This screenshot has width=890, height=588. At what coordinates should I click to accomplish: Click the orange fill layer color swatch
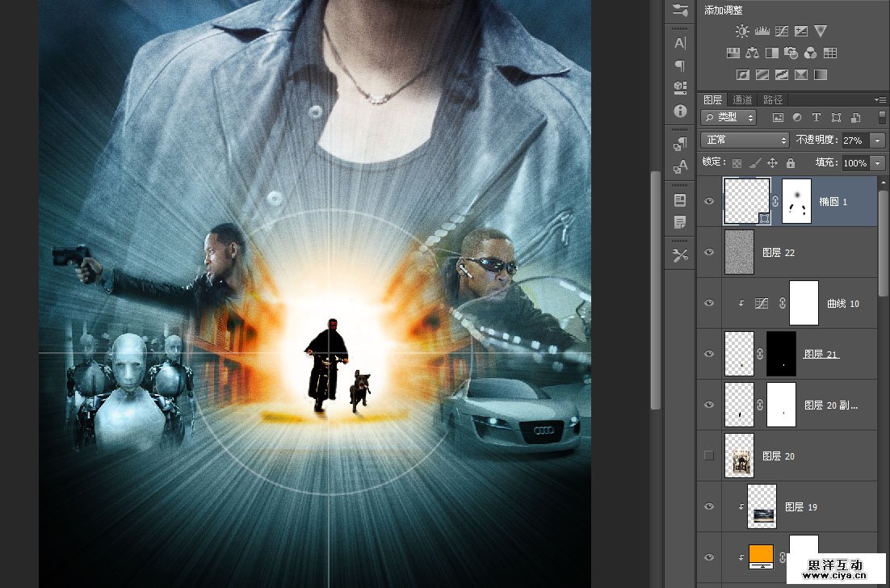pos(761,555)
